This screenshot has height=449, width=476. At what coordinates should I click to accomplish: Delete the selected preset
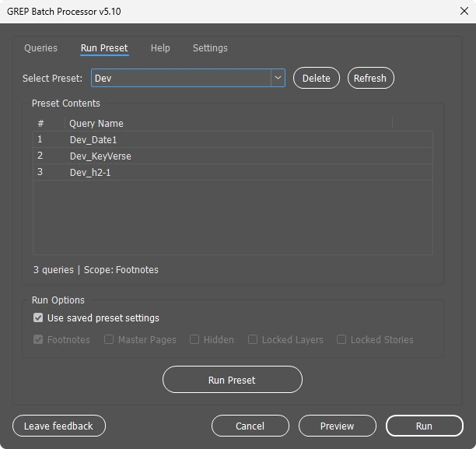tap(317, 78)
